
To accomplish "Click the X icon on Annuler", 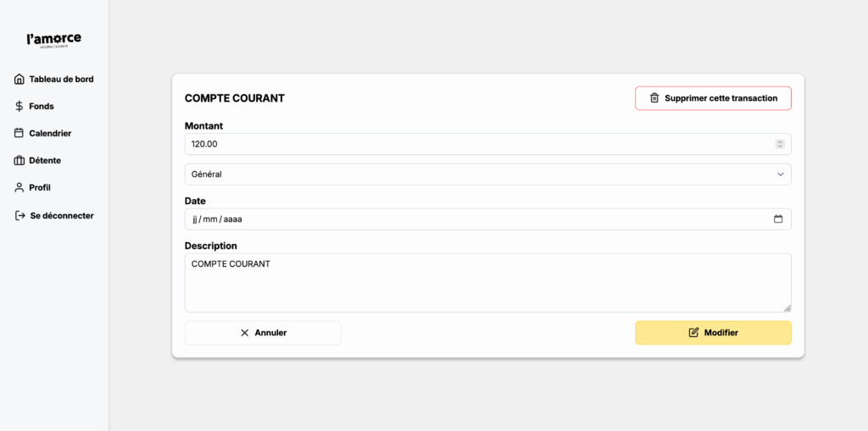I will 245,333.
